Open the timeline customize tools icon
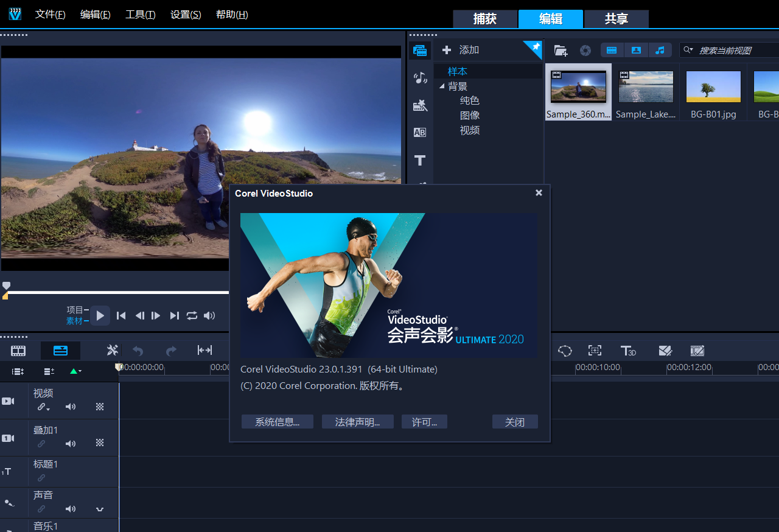The height and width of the screenshot is (532, 779). point(113,350)
